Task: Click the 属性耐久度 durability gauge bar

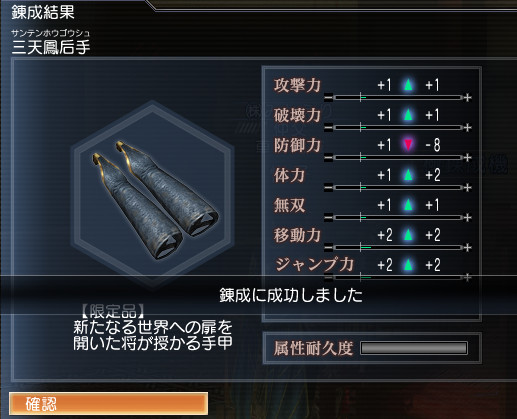Action: (x=414, y=348)
